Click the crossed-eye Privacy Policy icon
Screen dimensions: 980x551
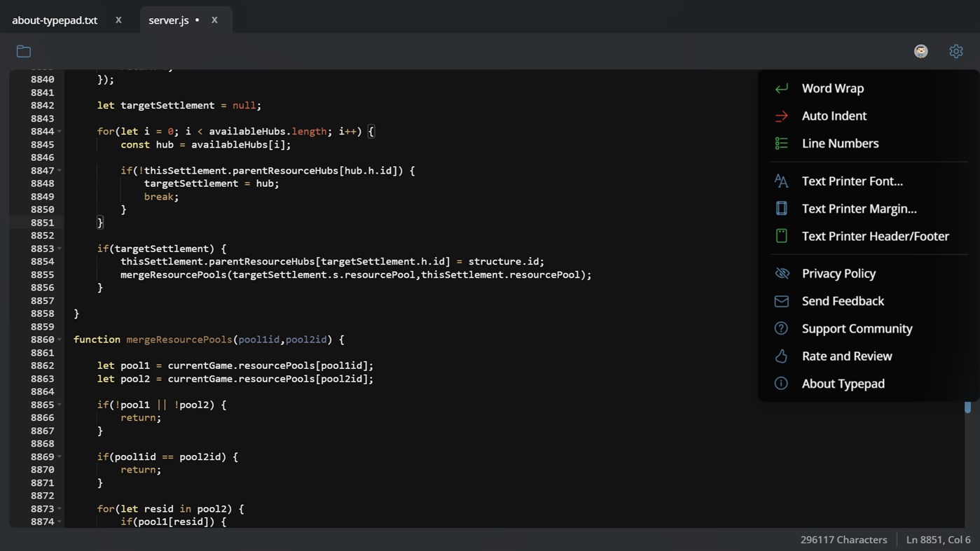781,273
